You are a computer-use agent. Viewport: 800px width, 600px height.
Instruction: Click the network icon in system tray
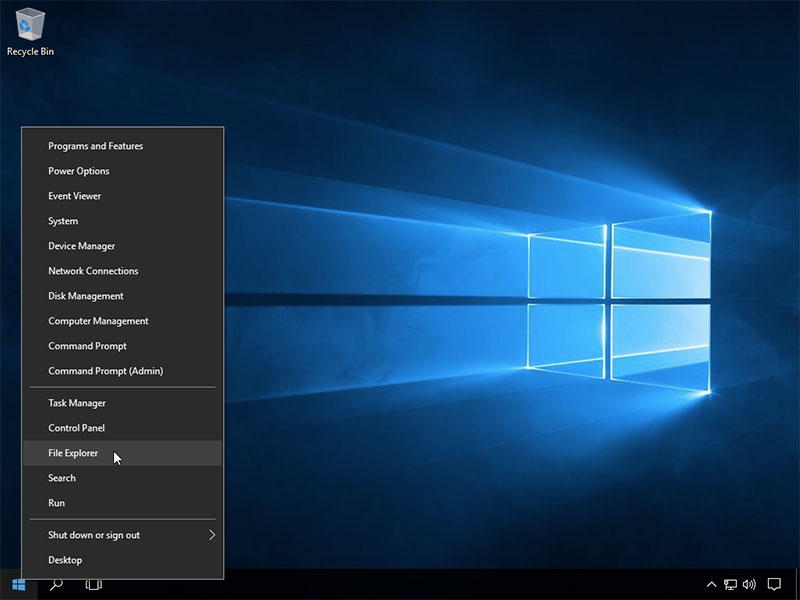[730, 584]
